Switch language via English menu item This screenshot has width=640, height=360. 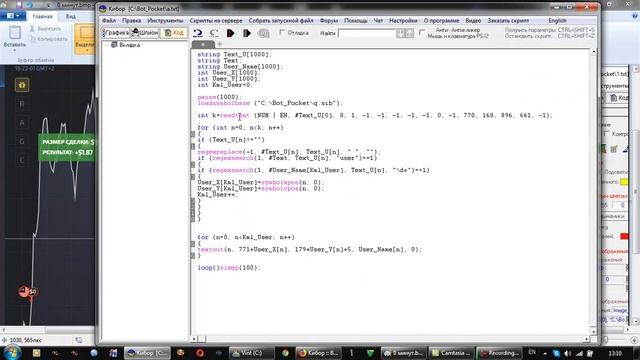[557, 20]
